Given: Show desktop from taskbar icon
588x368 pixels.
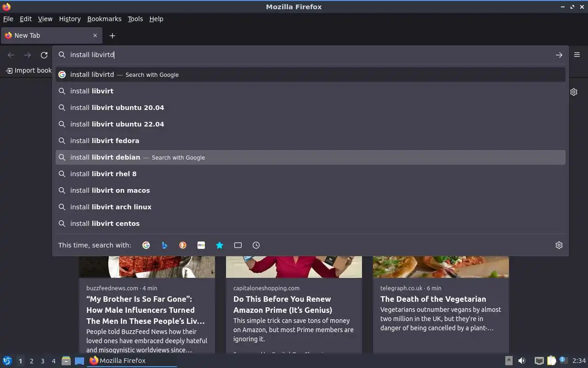Looking at the screenshot, I should 79,361.
